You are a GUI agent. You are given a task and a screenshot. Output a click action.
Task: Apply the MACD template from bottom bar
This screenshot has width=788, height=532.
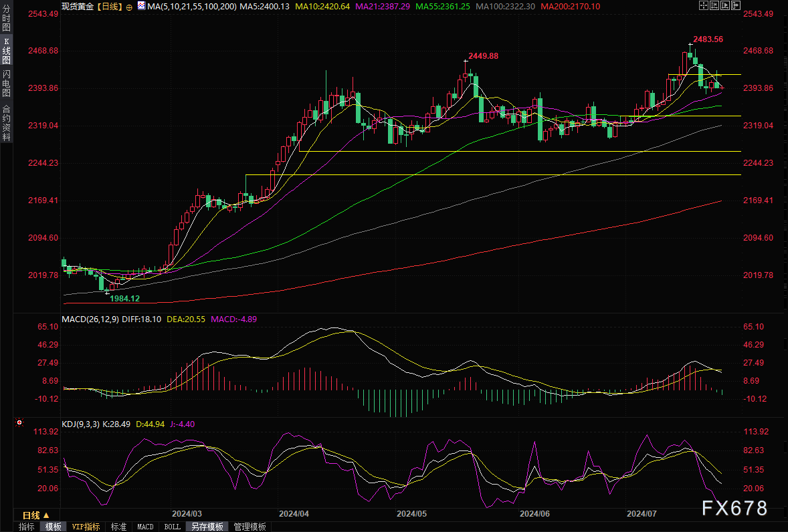click(145, 527)
